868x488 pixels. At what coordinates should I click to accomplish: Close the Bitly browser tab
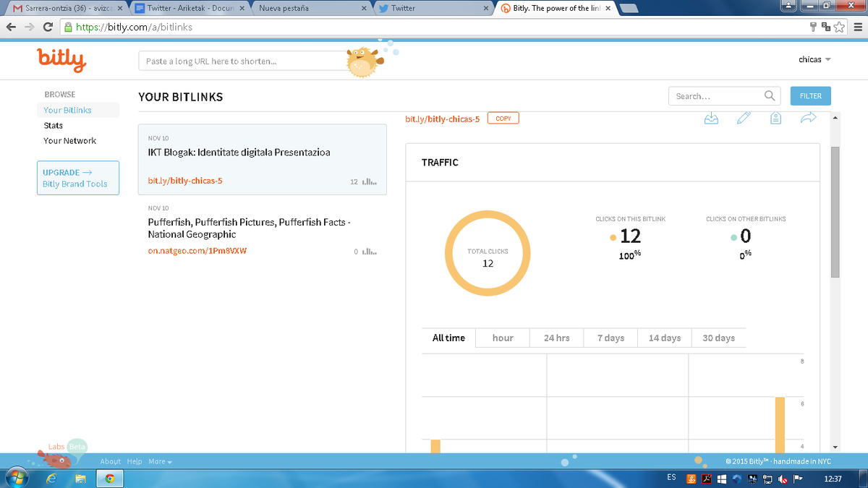[x=608, y=9]
